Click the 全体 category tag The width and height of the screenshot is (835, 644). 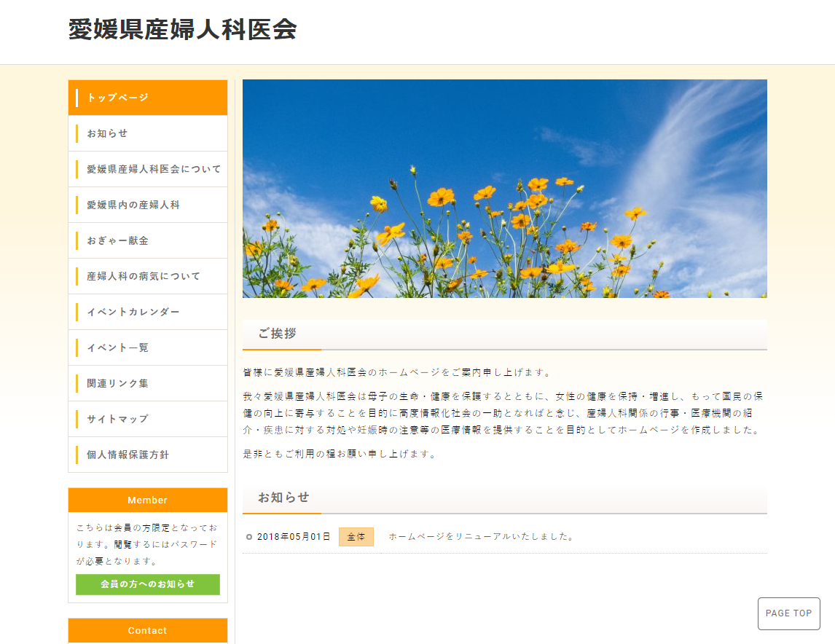pyautogui.click(x=356, y=537)
